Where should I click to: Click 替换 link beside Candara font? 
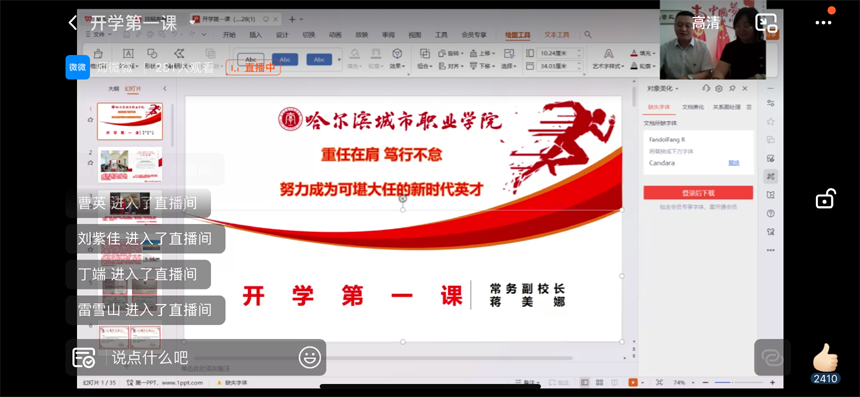tap(734, 163)
